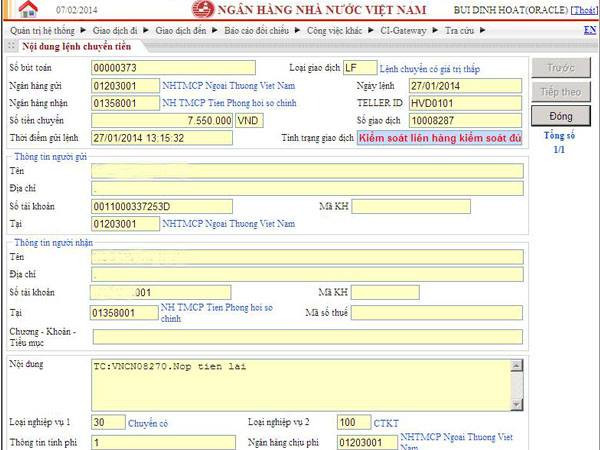The width and height of the screenshot is (600, 450).
Task: Click the gear icon on the content tab
Action: 11,47
